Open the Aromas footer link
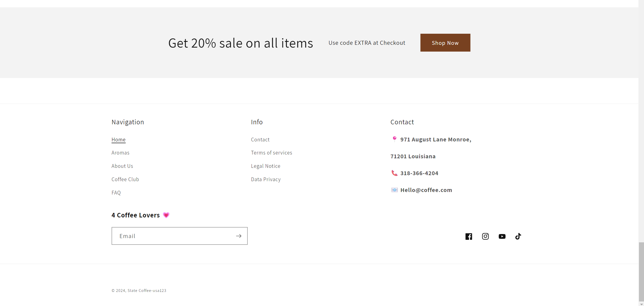This screenshot has height=306, width=644. (120, 153)
